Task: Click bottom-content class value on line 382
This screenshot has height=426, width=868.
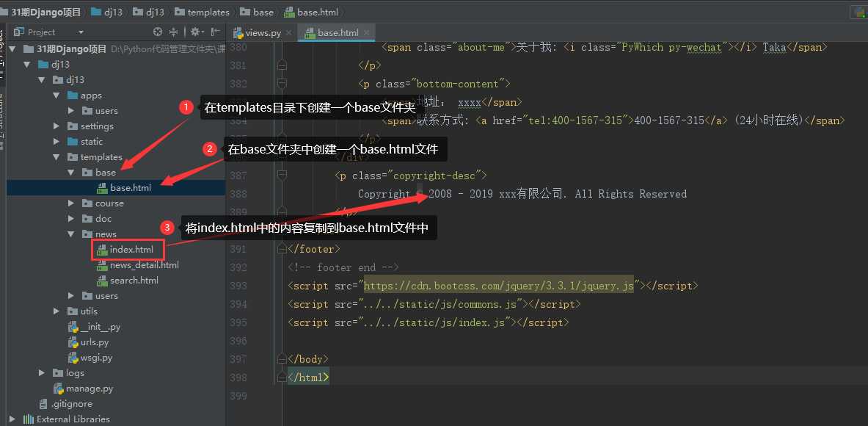Action: click(x=458, y=84)
